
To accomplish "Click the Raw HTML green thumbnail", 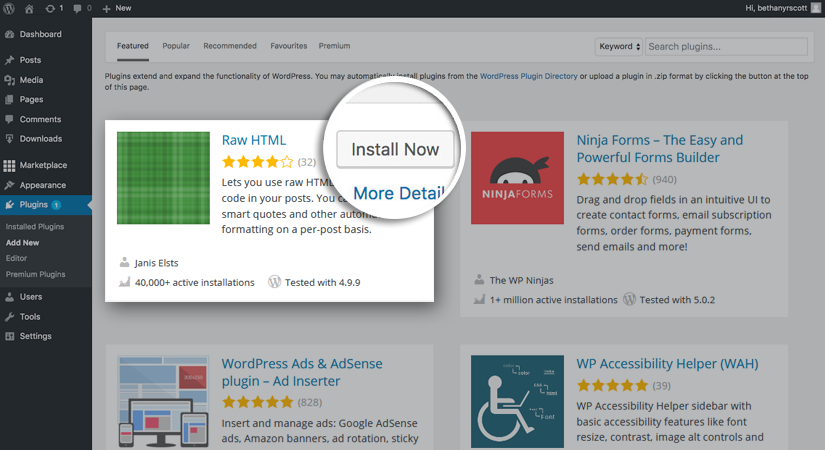I will [163, 178].
